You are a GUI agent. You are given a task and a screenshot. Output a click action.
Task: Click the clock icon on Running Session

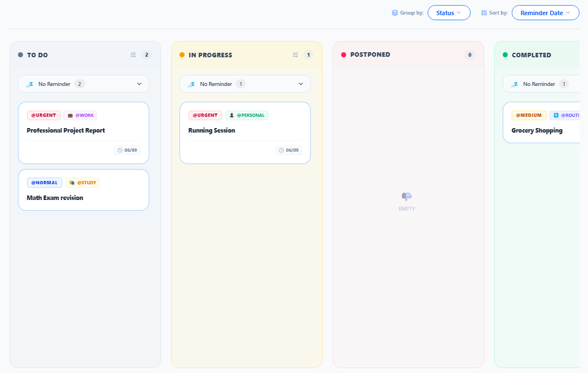coord(282,150)
